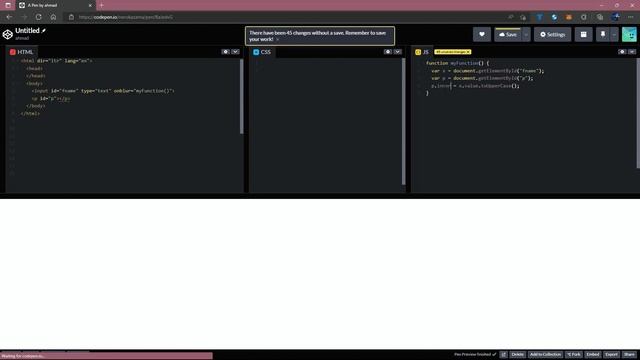Reload the page with refresh icon
The width and height of the screenshot is (640, 360).
click(x=38, y=17)
